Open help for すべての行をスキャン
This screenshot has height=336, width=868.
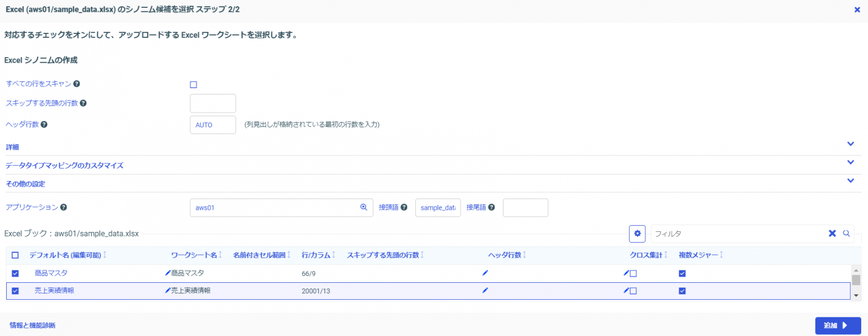tap(77, 83)
